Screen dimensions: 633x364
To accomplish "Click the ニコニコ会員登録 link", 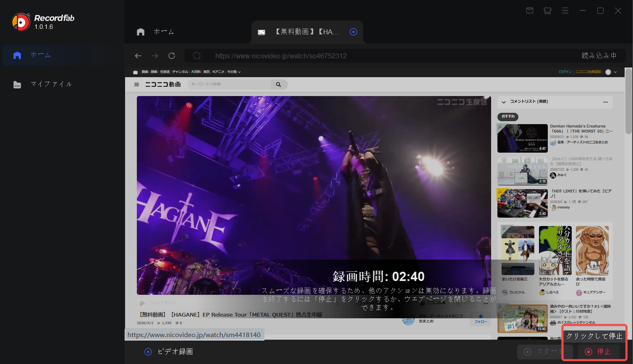I will tap(588, 72).
